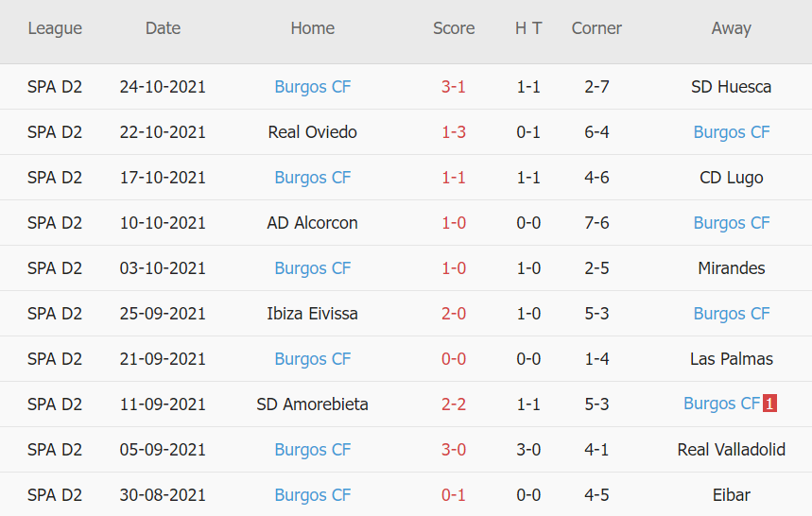
Task: Click Real Valladolid away team name
Action: coord(732,450)
